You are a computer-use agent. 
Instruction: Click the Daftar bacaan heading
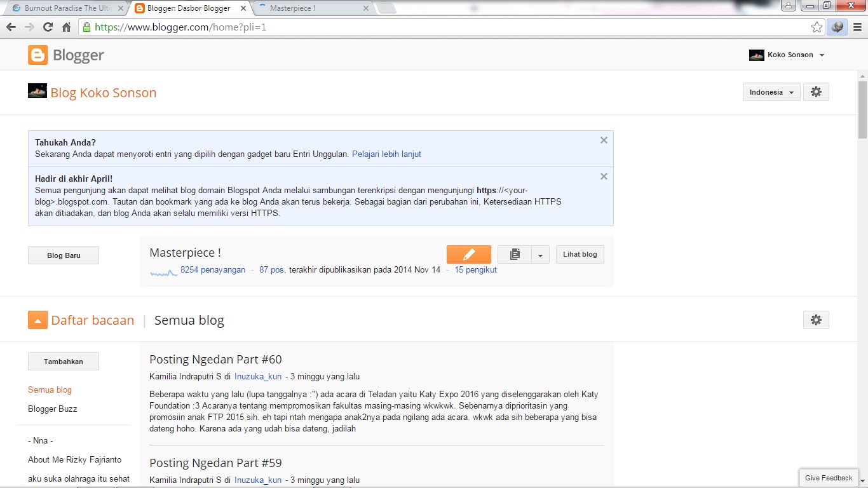tap(93, 320)
